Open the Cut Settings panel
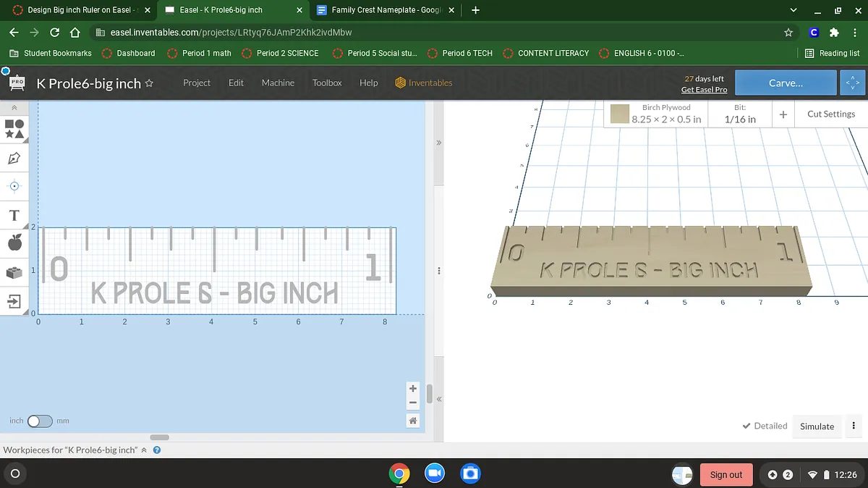 point(830,114)
